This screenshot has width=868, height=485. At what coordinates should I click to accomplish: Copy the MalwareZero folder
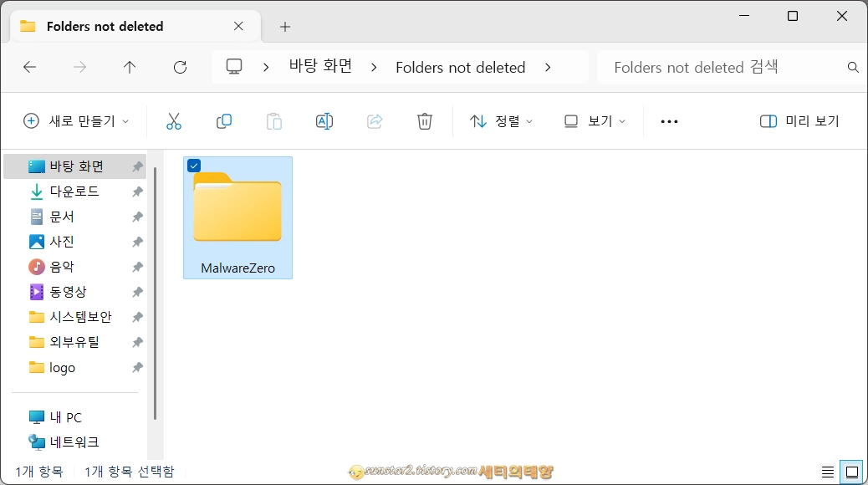(224, 120)
